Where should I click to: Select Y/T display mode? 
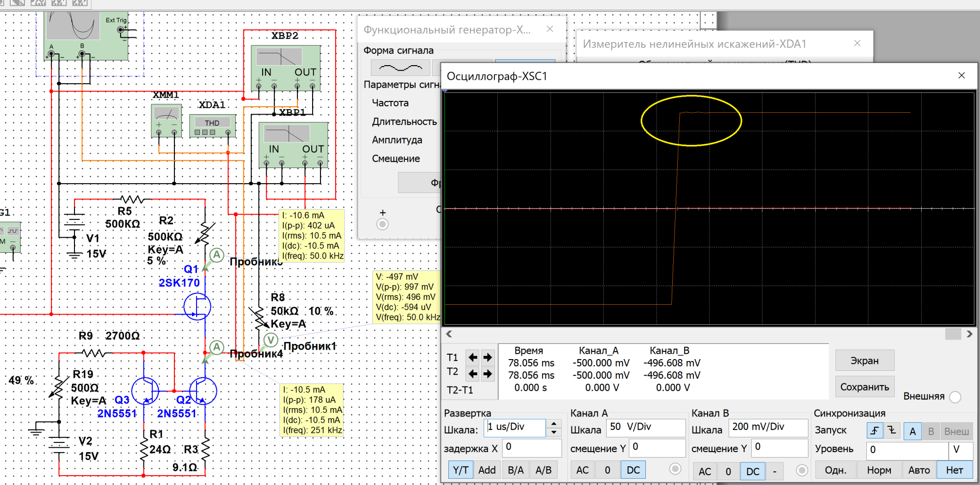(461, 470)
